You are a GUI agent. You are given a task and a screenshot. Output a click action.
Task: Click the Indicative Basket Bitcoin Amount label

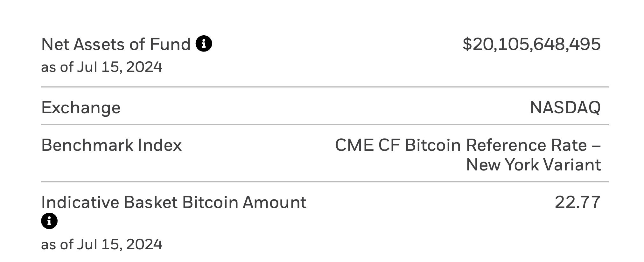[x=174, y=202]
